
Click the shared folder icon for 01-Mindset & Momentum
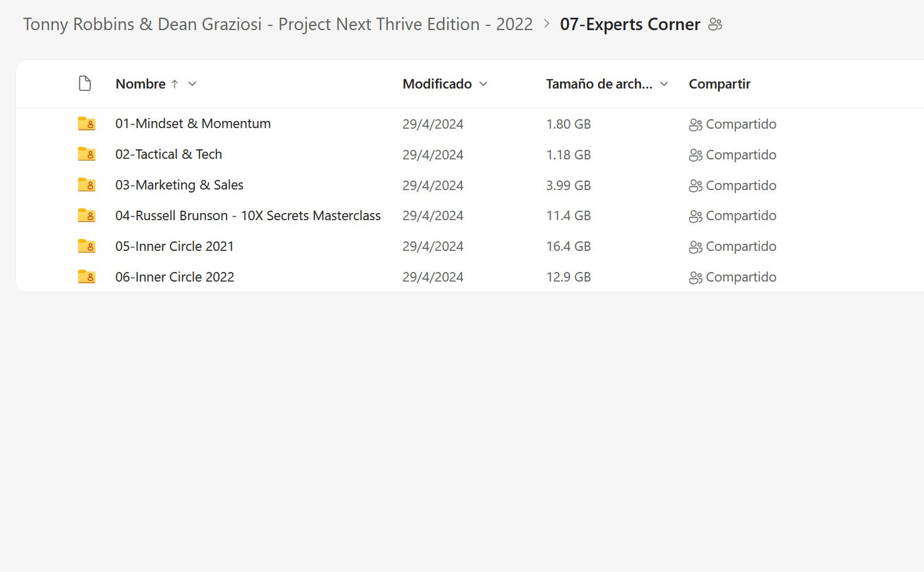pyautogui.click(x=86, y=123)
